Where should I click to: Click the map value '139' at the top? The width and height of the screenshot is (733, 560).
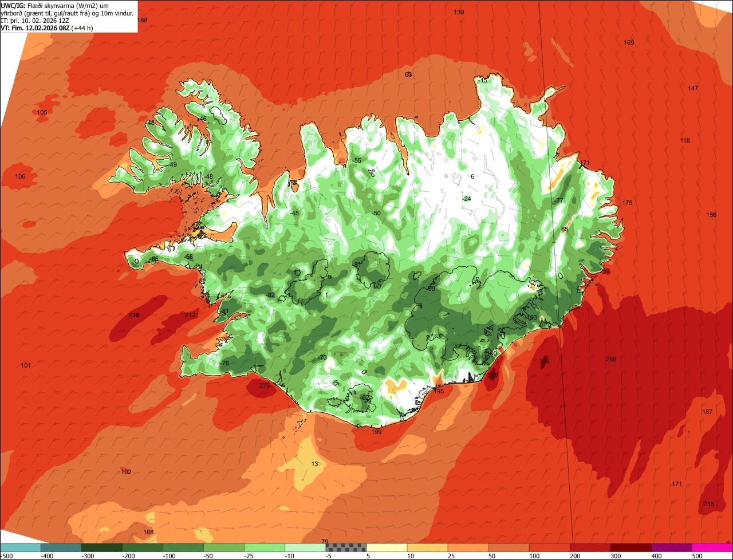click(x=459, y=12)
